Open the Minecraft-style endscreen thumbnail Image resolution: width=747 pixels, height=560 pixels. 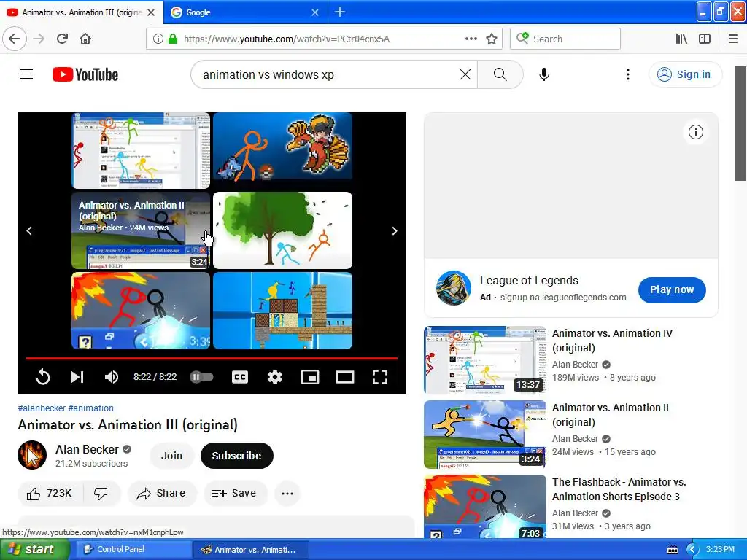282,311
